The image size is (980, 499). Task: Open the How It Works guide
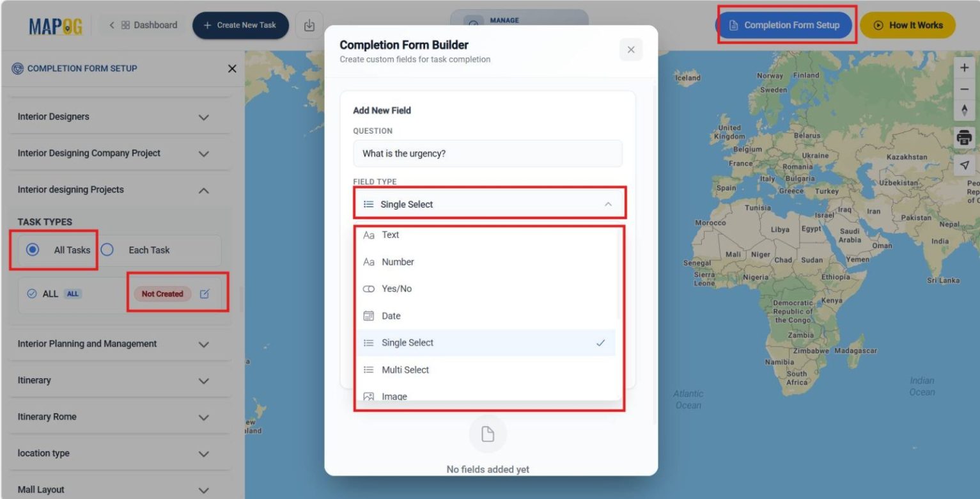click(908, 26)
